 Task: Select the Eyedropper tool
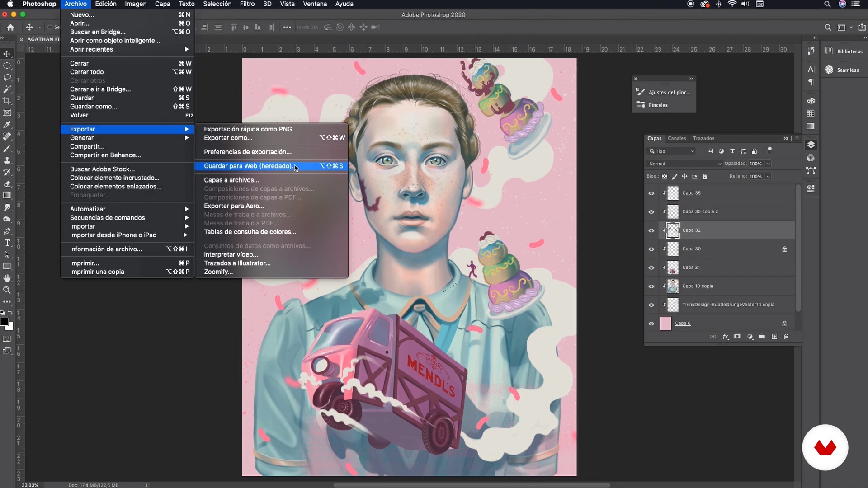click(7, 125)
